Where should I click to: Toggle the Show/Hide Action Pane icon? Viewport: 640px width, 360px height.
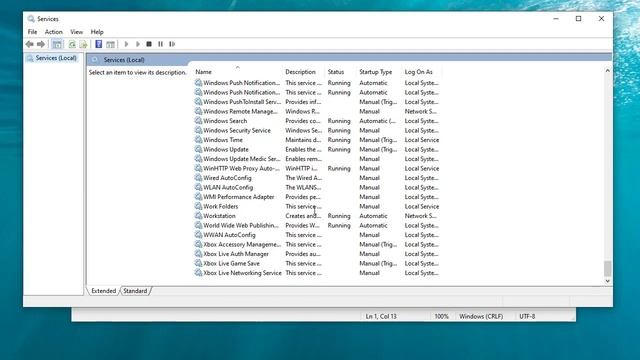110,44
